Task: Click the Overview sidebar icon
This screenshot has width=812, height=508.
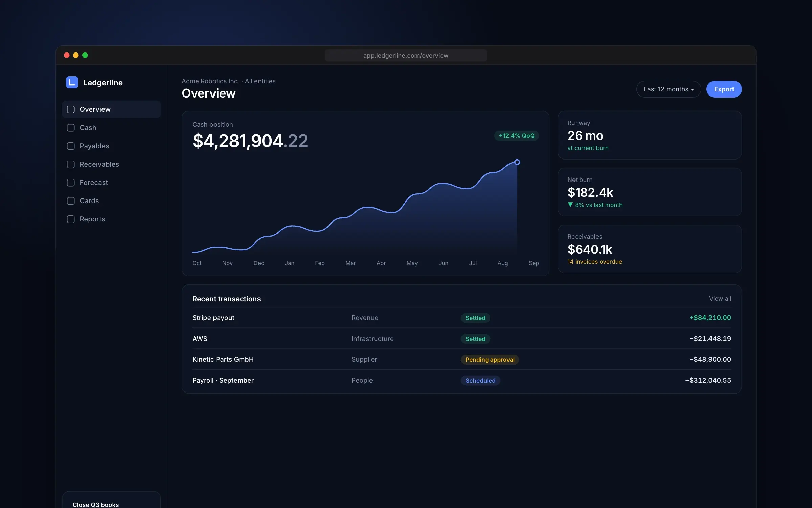Action: 71,109
